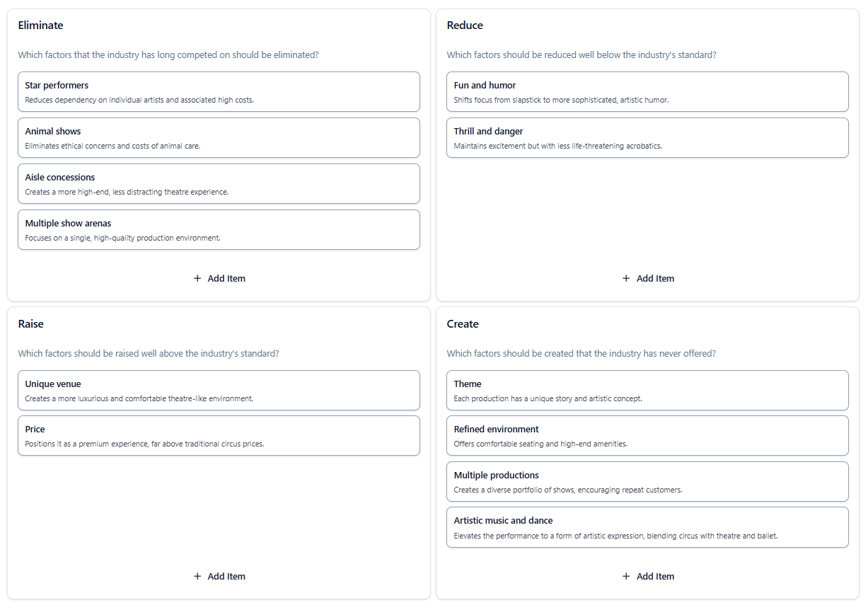Open the Multiple productions item

647,481
